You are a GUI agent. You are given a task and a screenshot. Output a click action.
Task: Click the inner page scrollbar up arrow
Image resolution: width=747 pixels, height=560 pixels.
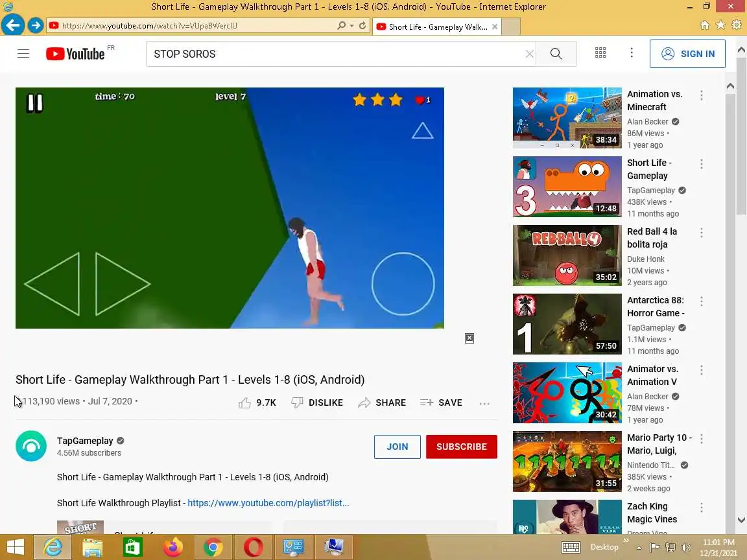click(730, 86)
